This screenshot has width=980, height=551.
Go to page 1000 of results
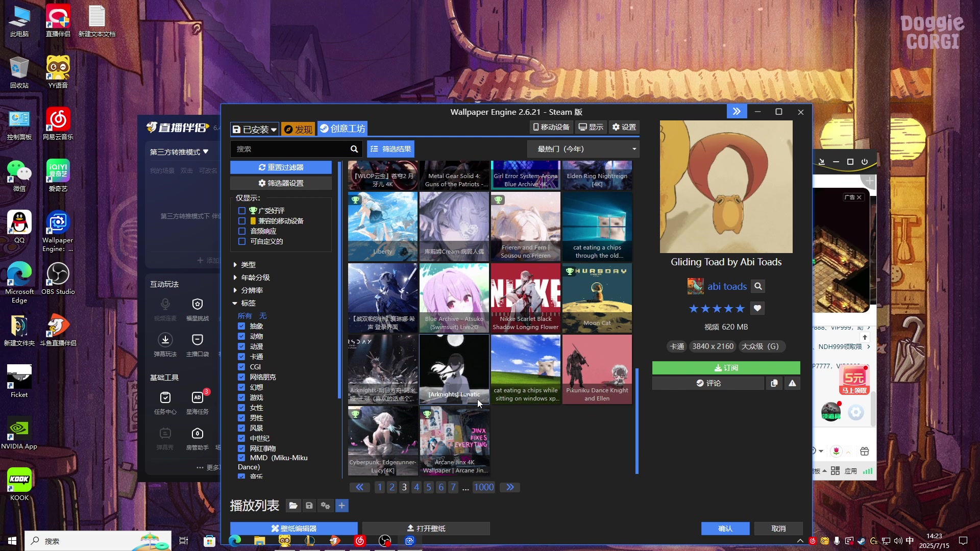pos(483,487)
